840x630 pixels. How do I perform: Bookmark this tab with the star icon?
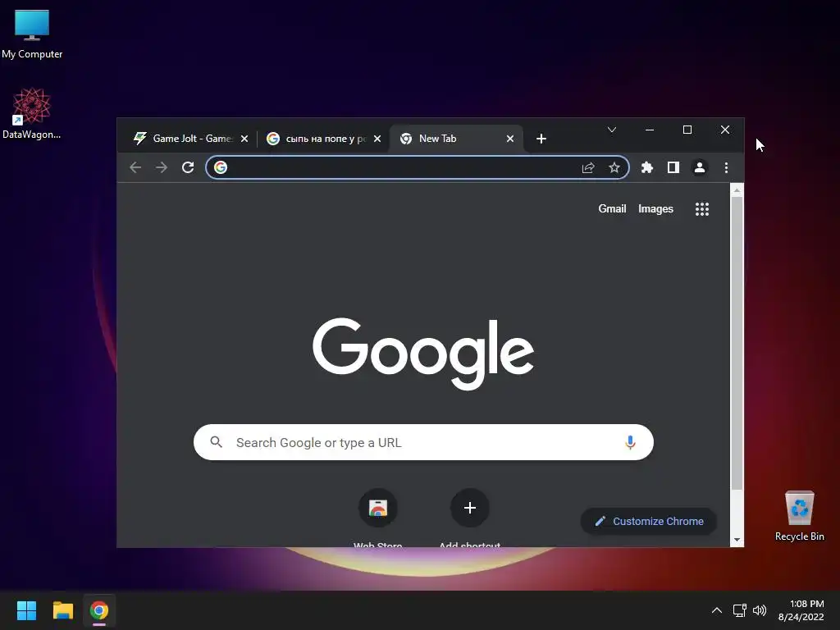coord(614,167)
